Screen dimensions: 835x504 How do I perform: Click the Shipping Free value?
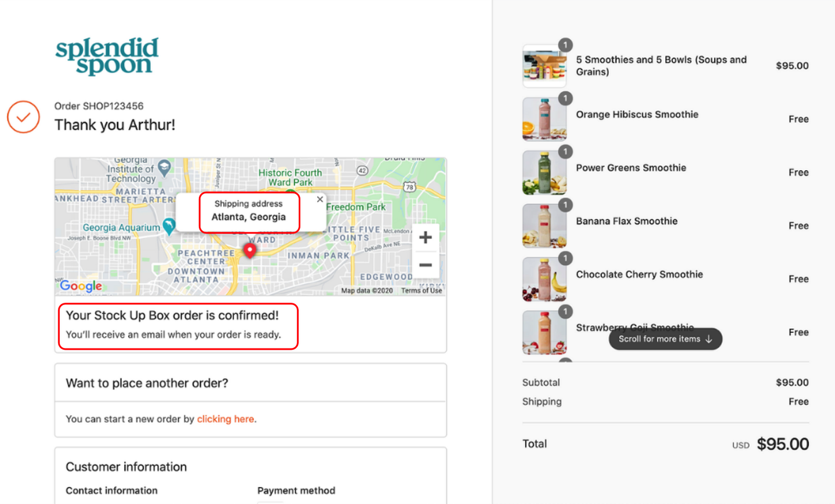click(x=798, y=401)
